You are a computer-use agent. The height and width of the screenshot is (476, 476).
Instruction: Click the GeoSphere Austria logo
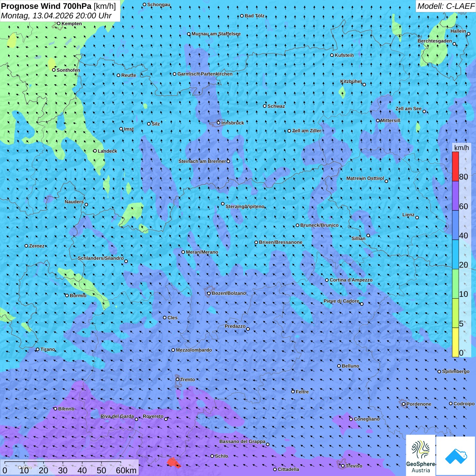click(421, 455)
